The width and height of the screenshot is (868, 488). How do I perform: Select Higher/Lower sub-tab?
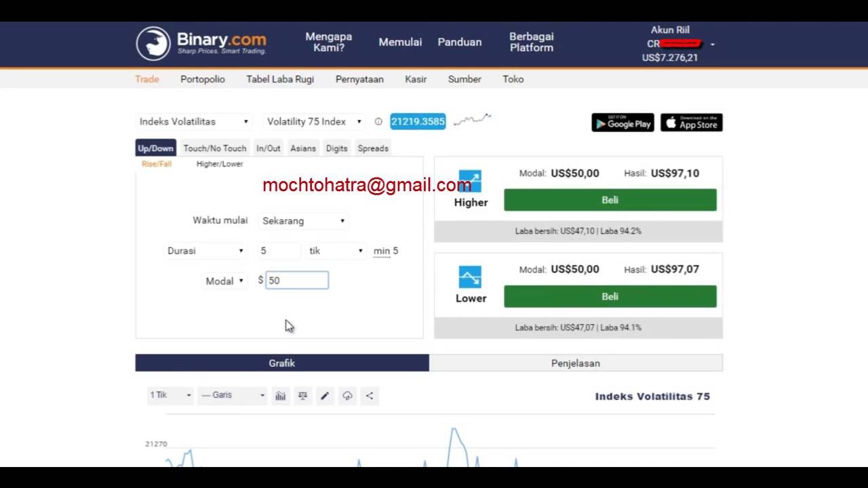click(220, 164)
